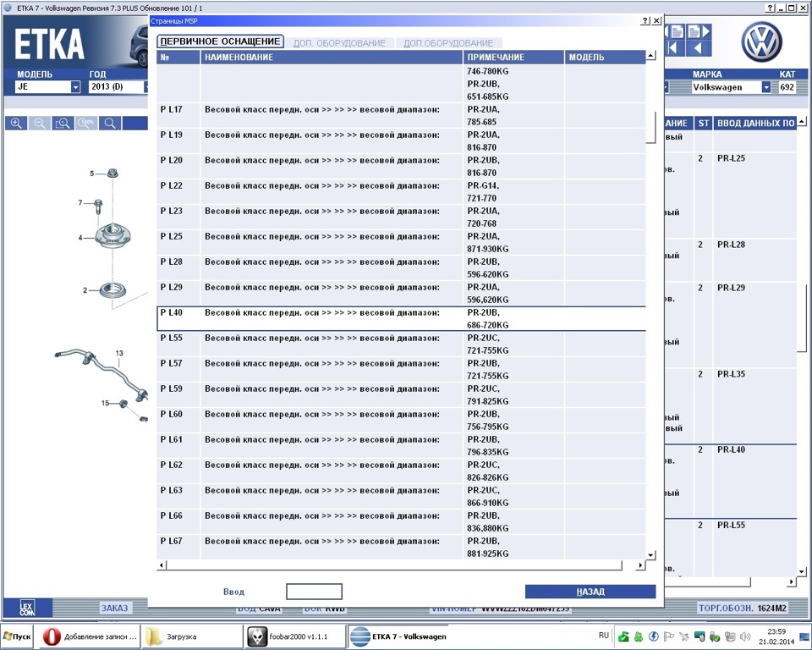This screenshot has width=812, height=650.
Task: Select row P L23
Action: [x=401, y=218]
